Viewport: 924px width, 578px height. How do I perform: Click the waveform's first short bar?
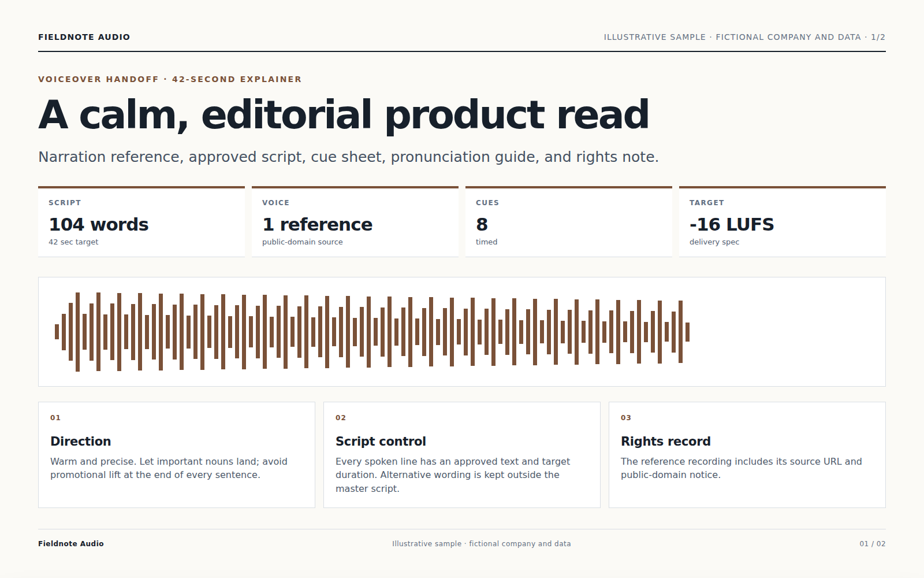(57, 332)
